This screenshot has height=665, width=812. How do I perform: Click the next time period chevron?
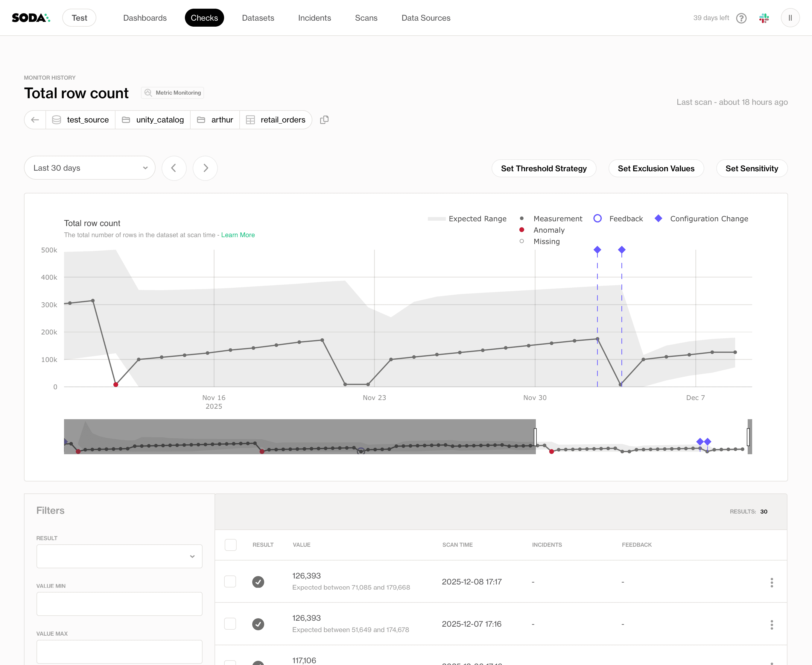pyautogui.click(x=205, y=168)
